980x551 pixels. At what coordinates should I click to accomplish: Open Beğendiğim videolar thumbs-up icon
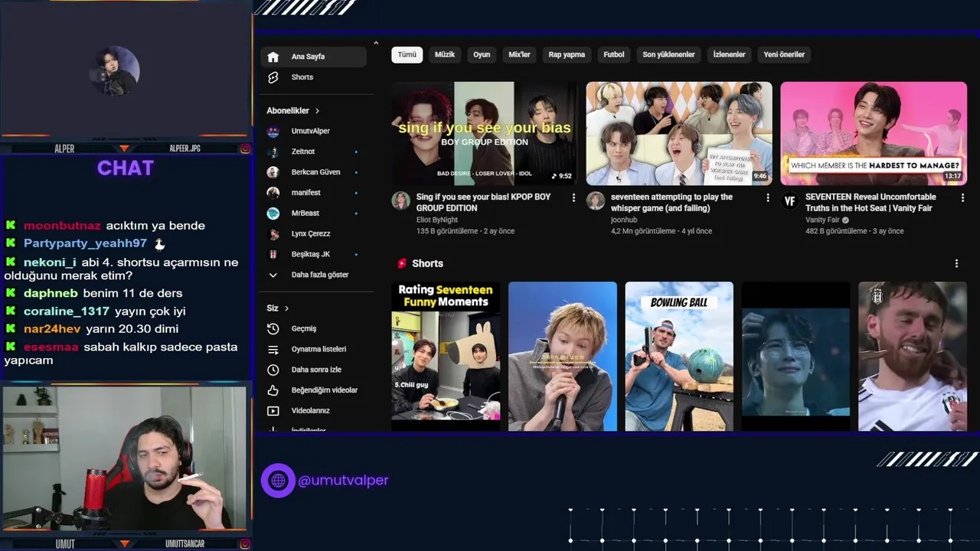[x=273, y=390]
